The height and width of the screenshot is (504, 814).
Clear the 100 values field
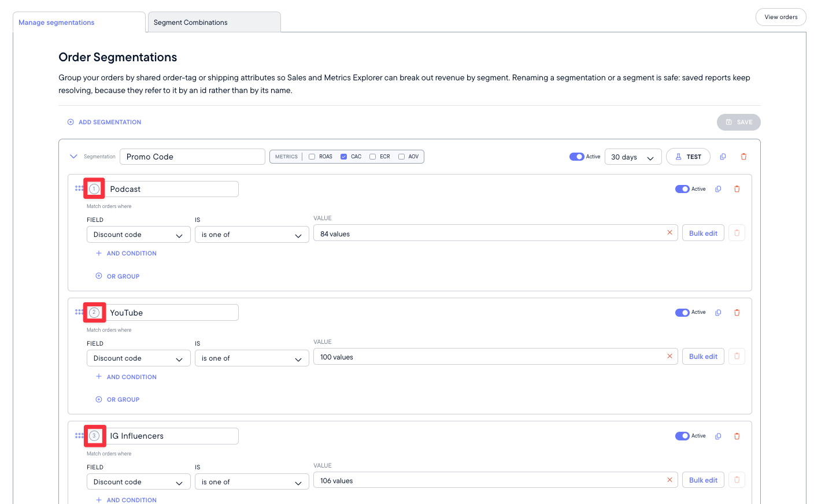click(x=669, y=356)
